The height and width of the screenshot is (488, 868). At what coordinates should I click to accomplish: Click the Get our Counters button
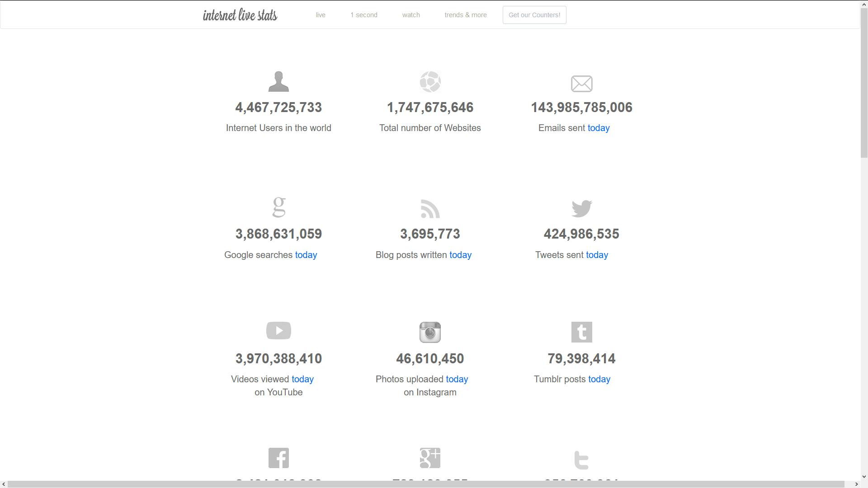coord(534,14)
